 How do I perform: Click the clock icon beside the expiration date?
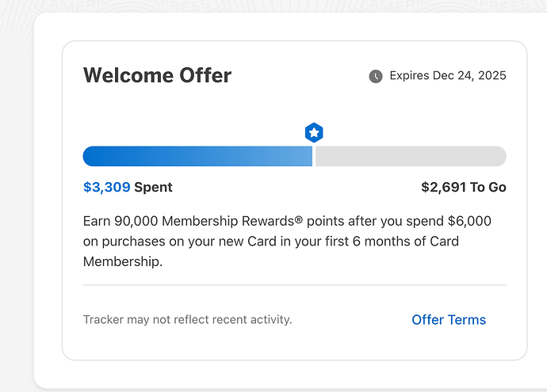pos(376,76)
